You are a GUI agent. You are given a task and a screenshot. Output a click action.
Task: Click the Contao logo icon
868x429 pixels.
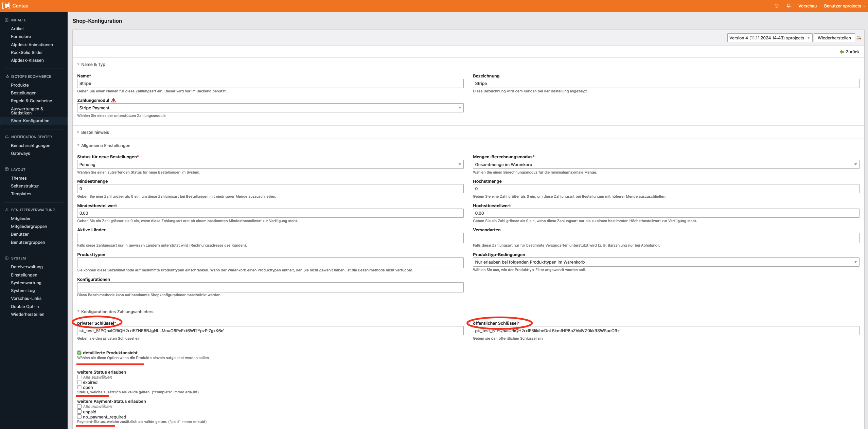pyautogui.click(x=6, y=6)
